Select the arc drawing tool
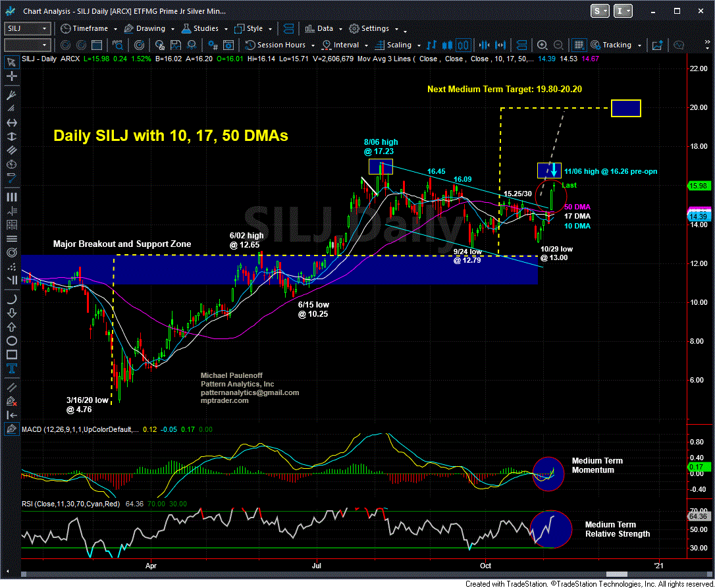This screenshot has width=715, height=588. tap(11, 299)
